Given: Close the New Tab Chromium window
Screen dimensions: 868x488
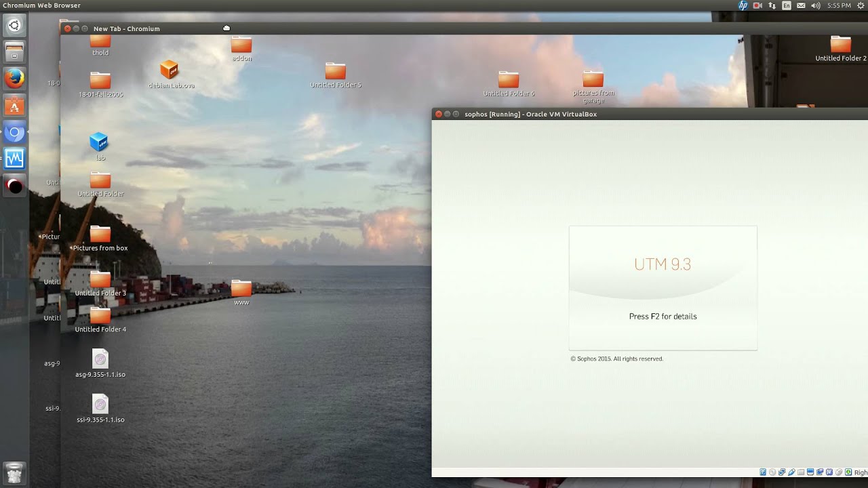Looking at the screenshot, I should (x=67, y=28).
